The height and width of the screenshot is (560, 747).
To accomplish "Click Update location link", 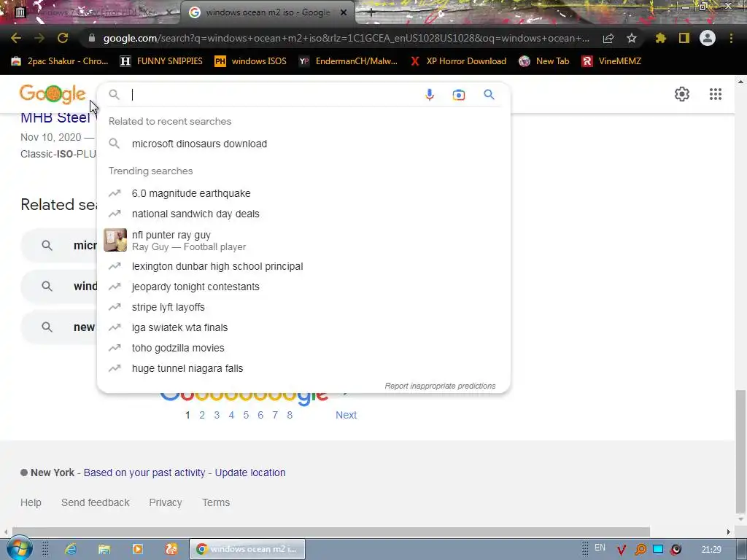I will click(250, 472).
